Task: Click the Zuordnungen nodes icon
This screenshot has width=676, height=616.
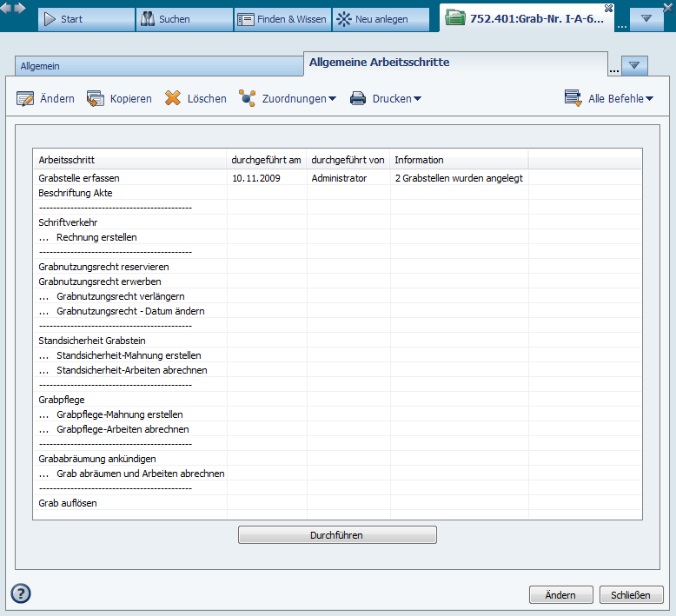Action: click(x=248, y=99)
